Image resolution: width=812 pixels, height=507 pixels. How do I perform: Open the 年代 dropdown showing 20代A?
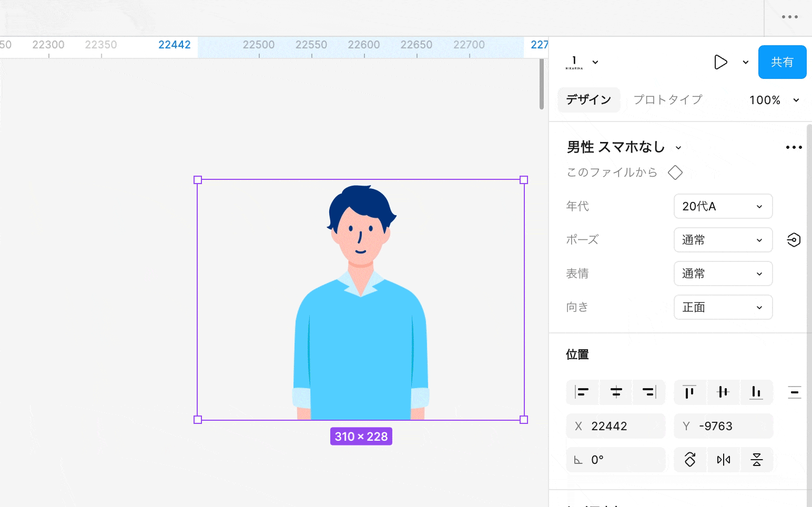click(723, 206)
